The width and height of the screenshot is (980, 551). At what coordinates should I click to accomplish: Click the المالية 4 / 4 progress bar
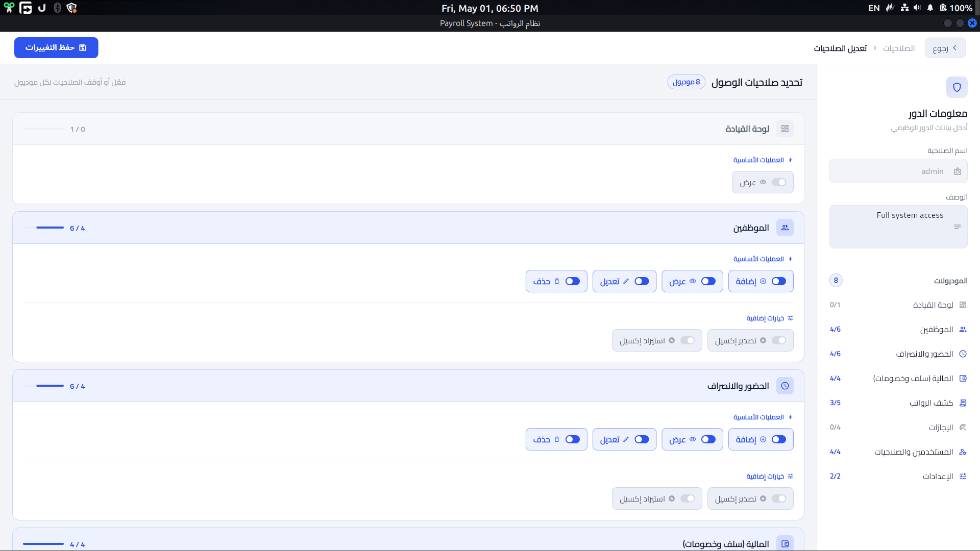coord(43,544)
